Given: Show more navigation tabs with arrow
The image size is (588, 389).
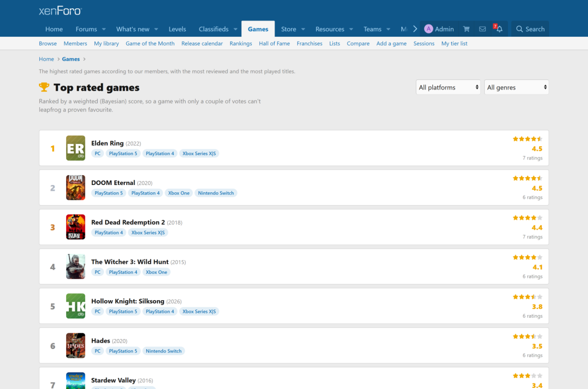Looking at the screenshot, I should coord(415,29).
